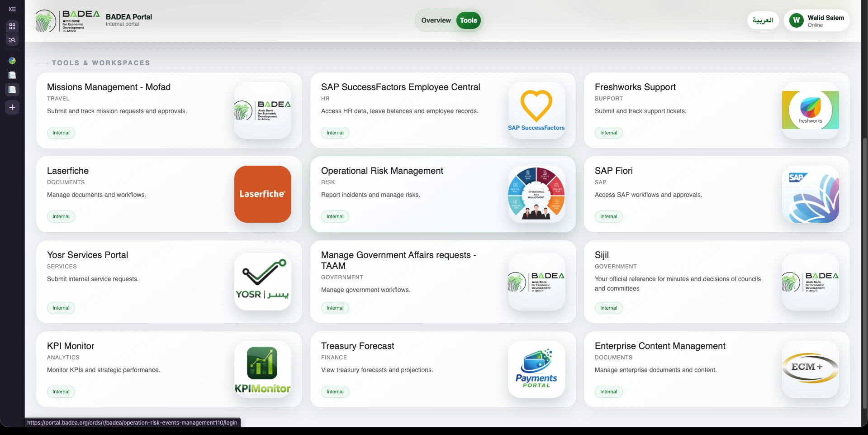Open Treasury Forecast card title

(x=357, y=346)
